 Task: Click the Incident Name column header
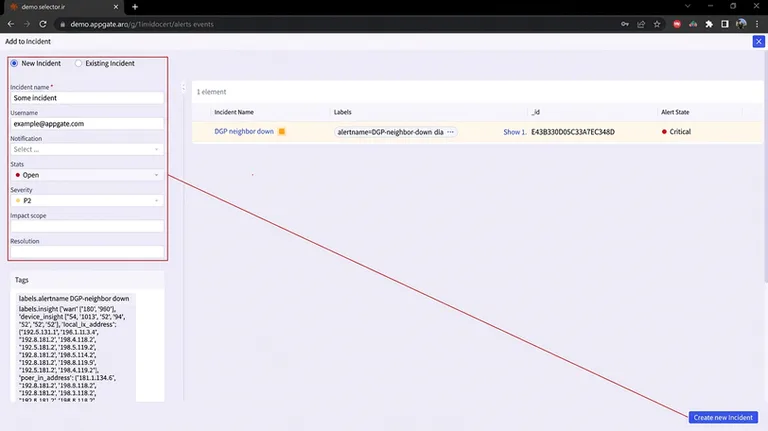[x=234, y=112]
